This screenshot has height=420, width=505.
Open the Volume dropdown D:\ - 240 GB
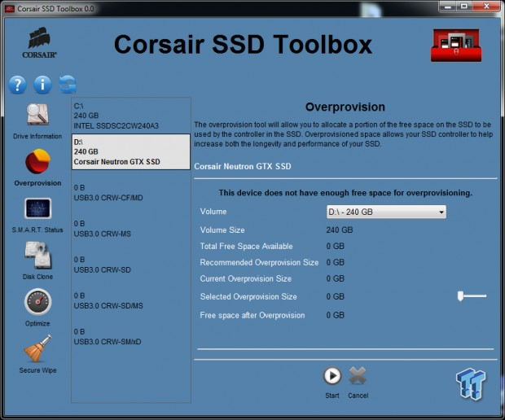386,212
